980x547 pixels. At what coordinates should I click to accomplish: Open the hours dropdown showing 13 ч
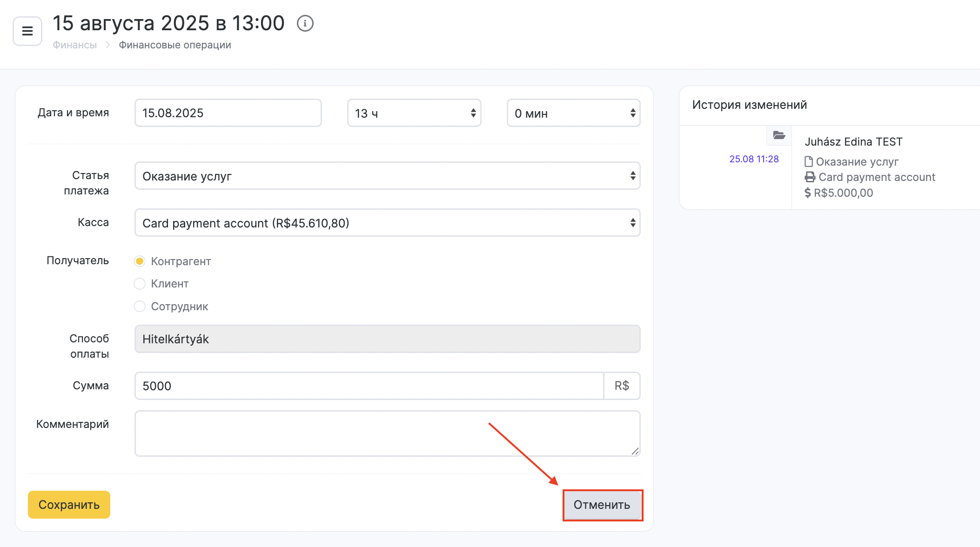(414, 113)
